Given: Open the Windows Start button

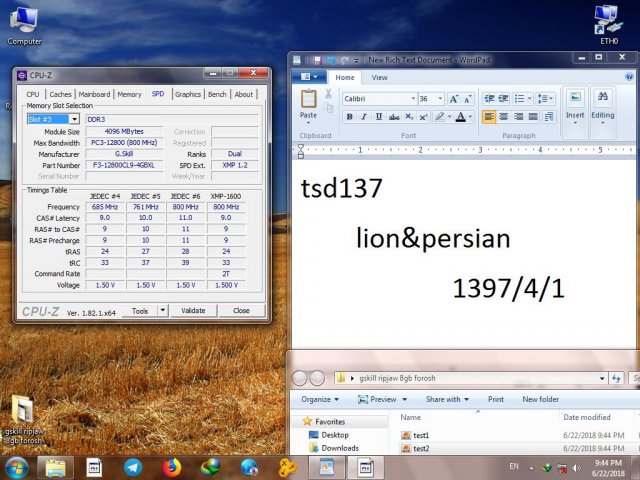Looking at the screenshot, I should coord(16,468).
